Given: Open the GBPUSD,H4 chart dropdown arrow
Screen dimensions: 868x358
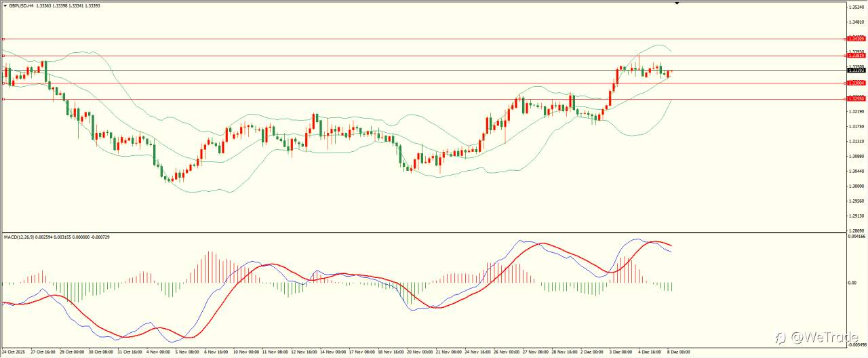Looking at the screenshot, I should [x=5, y=5].
